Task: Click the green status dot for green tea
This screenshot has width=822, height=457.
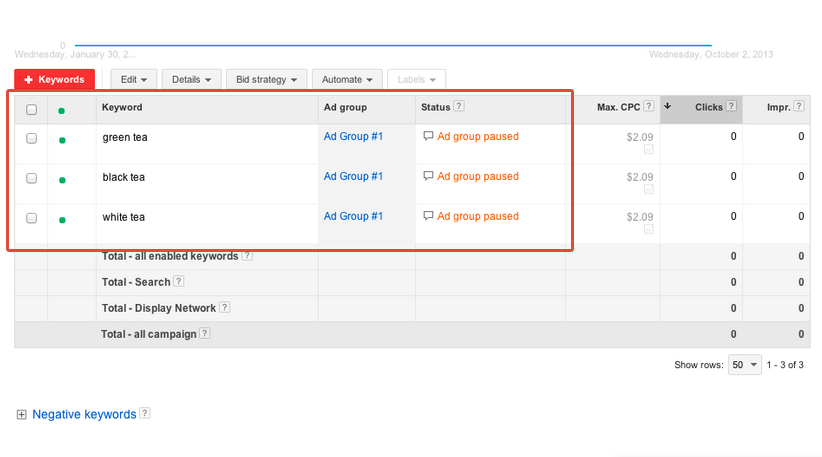Action: point(62,140)
